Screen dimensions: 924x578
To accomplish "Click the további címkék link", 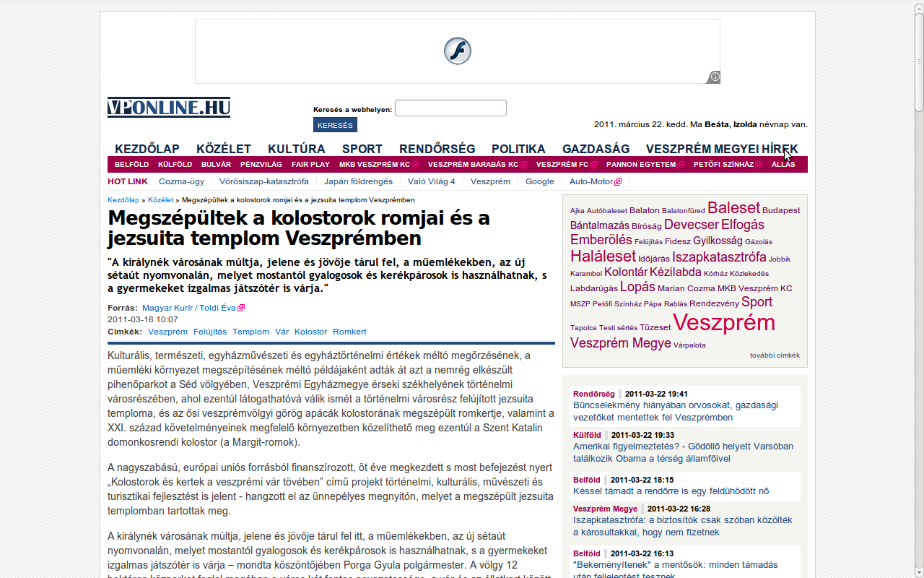I will [775, 355].
